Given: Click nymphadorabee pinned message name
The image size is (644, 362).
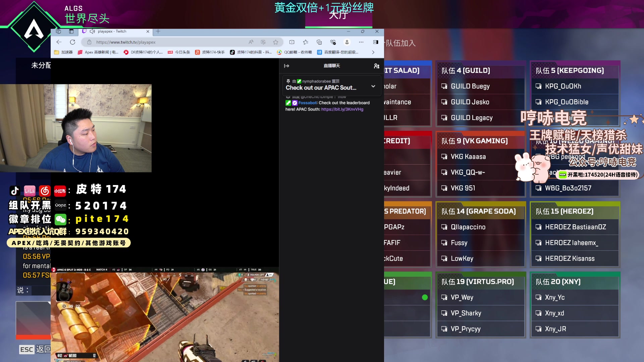Looking at the screenshot, I should tap(316, 81).
